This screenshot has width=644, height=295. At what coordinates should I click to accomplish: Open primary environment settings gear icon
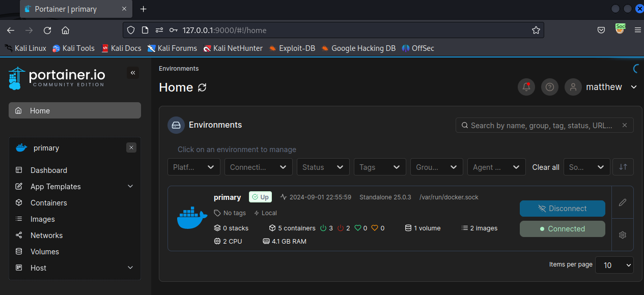coord(622,234)
